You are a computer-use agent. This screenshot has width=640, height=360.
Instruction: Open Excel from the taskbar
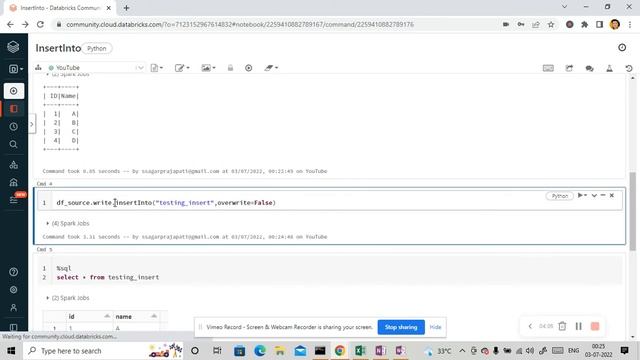(360, 351)
